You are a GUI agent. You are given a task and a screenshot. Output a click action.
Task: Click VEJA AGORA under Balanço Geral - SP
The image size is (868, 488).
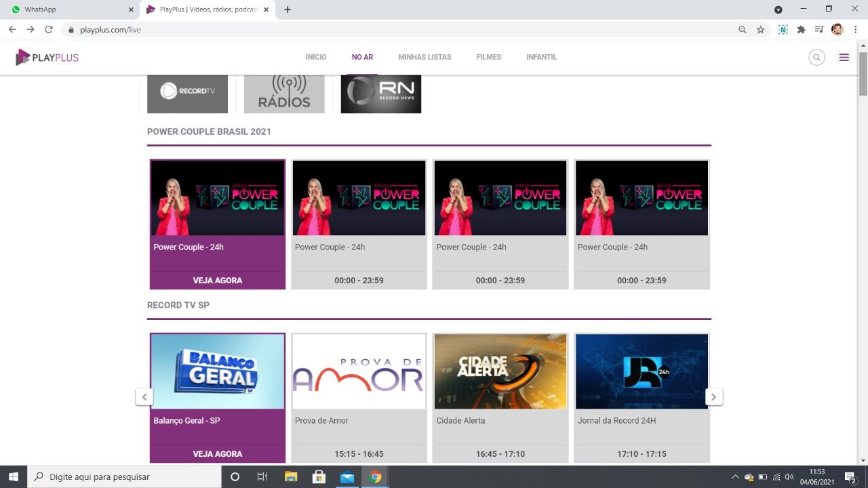(218, 453)
